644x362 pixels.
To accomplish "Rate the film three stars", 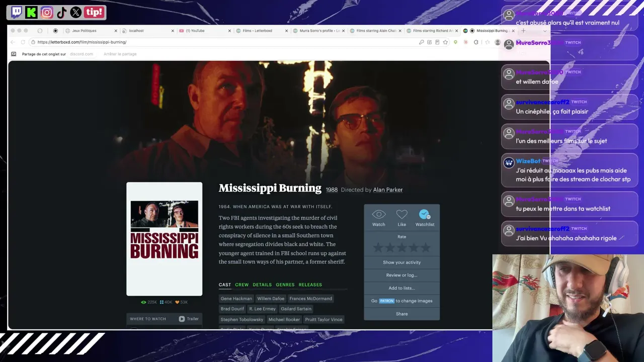I will [401, 247].
